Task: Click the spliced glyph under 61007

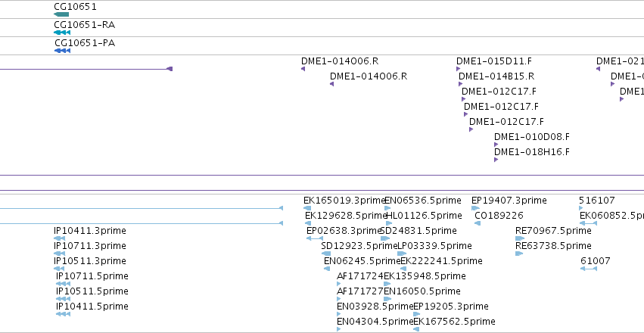Action: coord(589,269)
